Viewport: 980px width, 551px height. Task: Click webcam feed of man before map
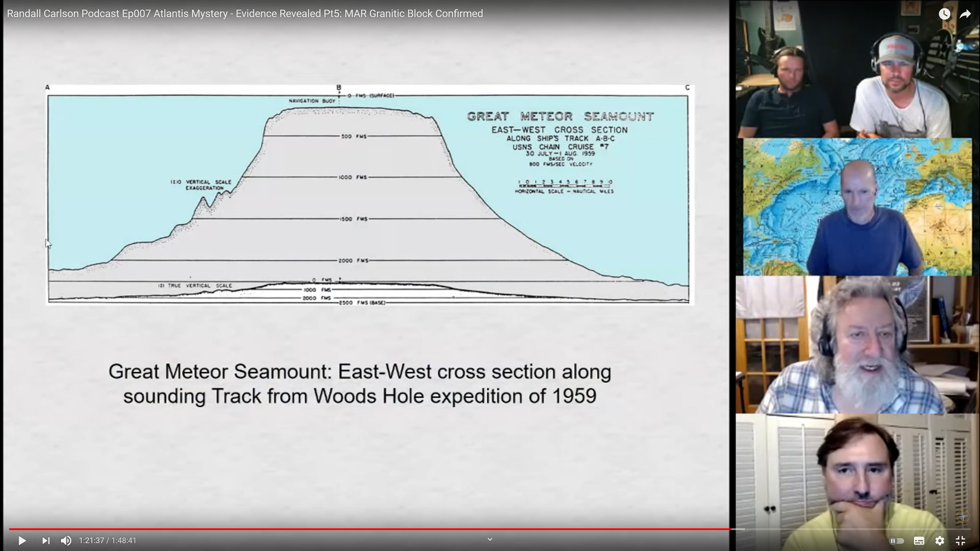(857, 207)
